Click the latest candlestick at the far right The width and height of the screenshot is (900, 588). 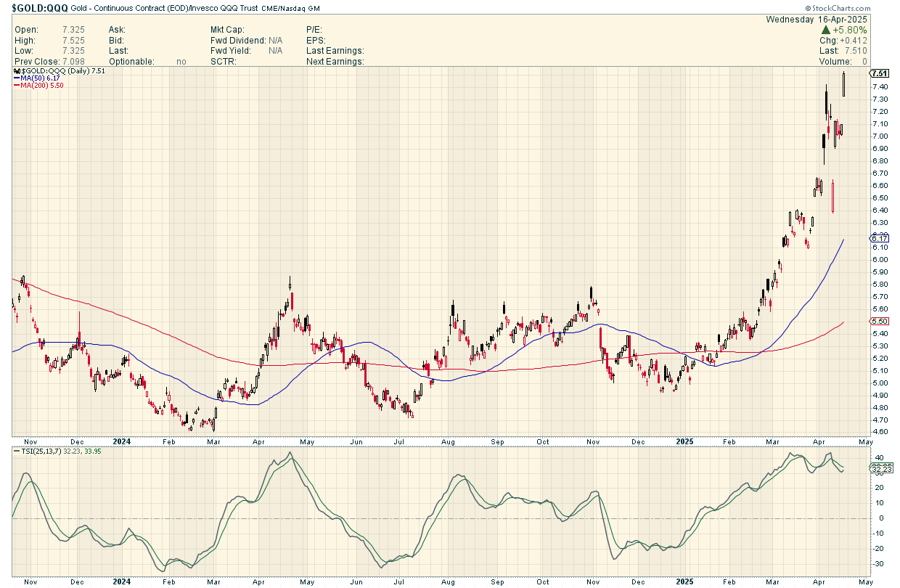(844, 84)
